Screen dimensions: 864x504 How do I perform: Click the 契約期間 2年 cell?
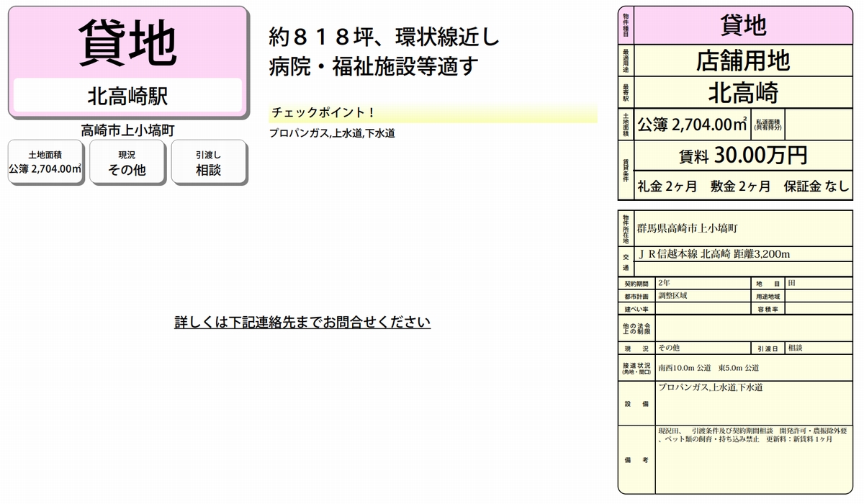pyautogui.click(x=703, y=284)
